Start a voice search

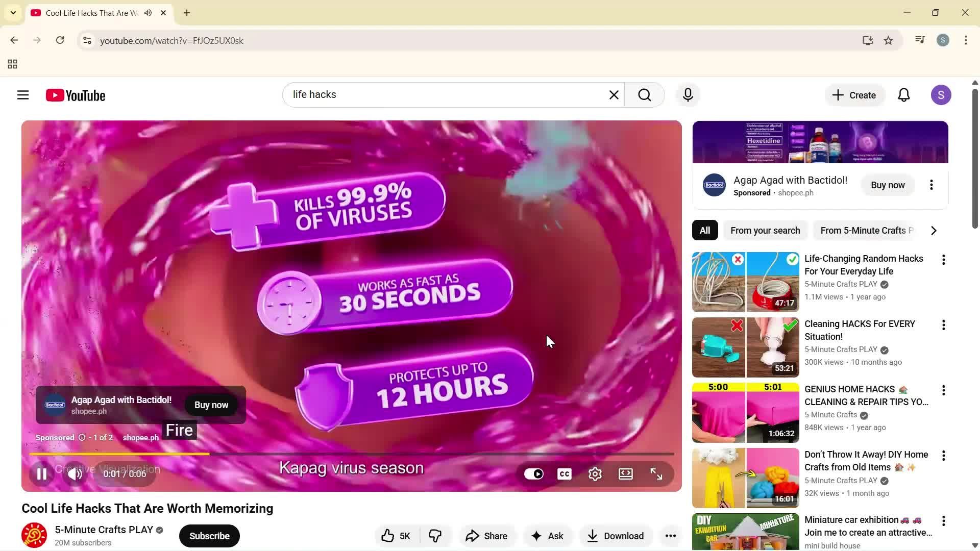(688, 94)
